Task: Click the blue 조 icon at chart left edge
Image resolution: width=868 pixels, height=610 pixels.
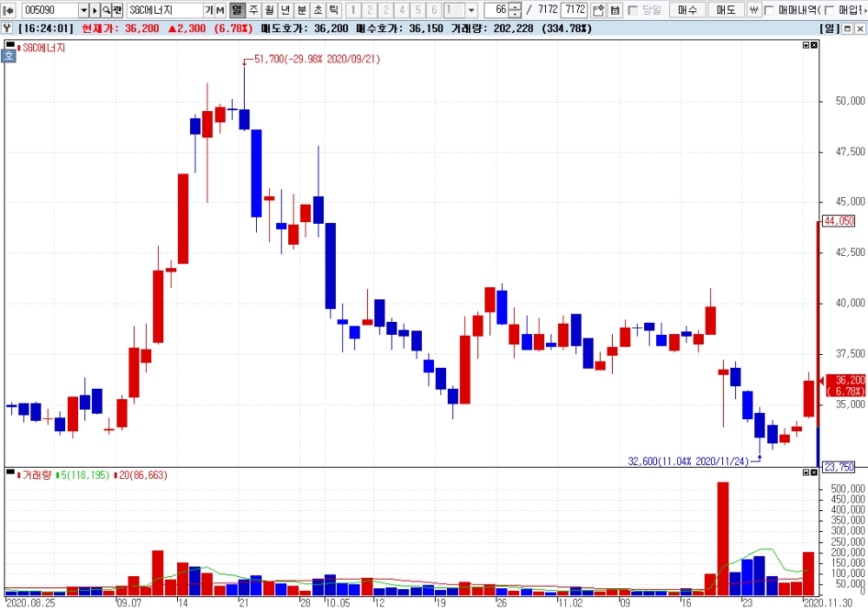Action: pyautogui.click(x=9, y=56)
